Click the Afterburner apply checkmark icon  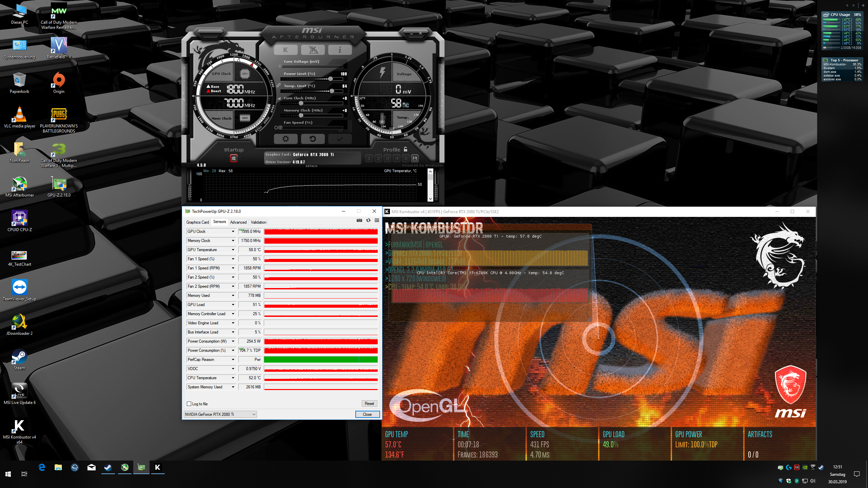pos(340,139)
